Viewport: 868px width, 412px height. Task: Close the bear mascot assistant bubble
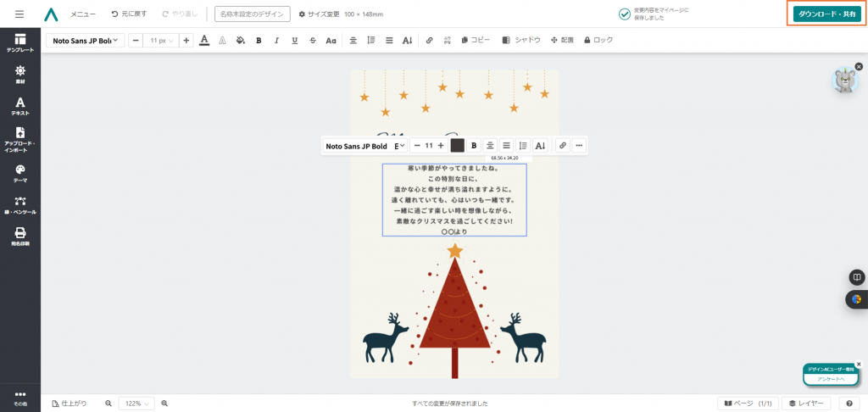pyautogui.click(x=859, y=66)
